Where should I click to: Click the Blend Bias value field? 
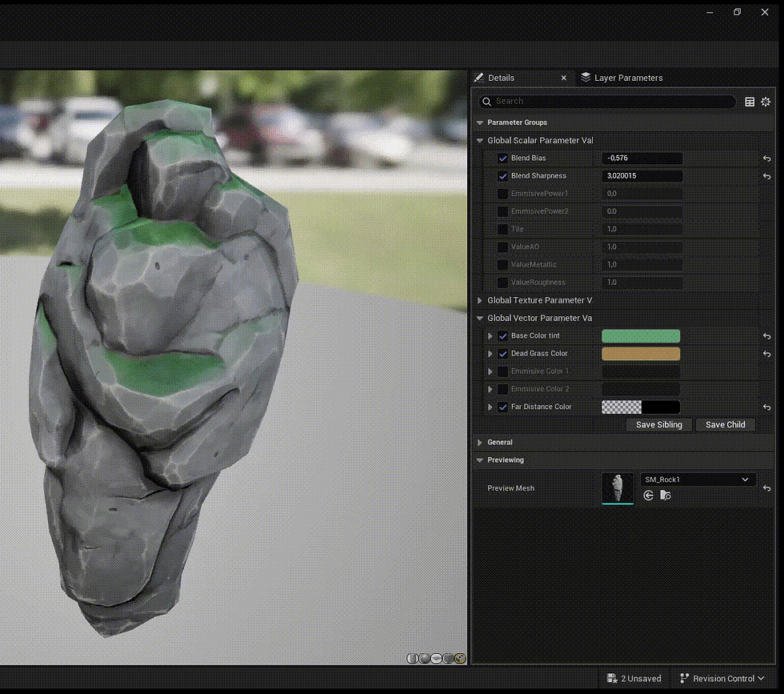pyautogui.click(x=642, y=158)
